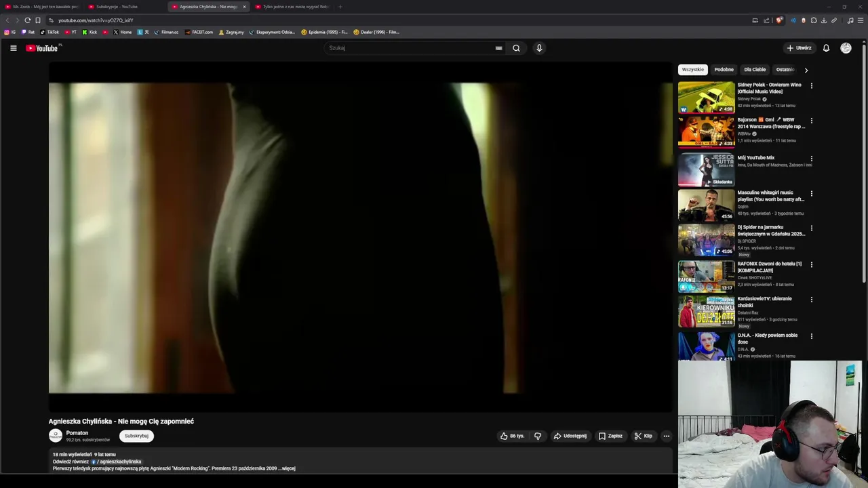Subscribe with the Subskrybuj button
This screenshot has height=488, width=868.
tap(136, 436)
